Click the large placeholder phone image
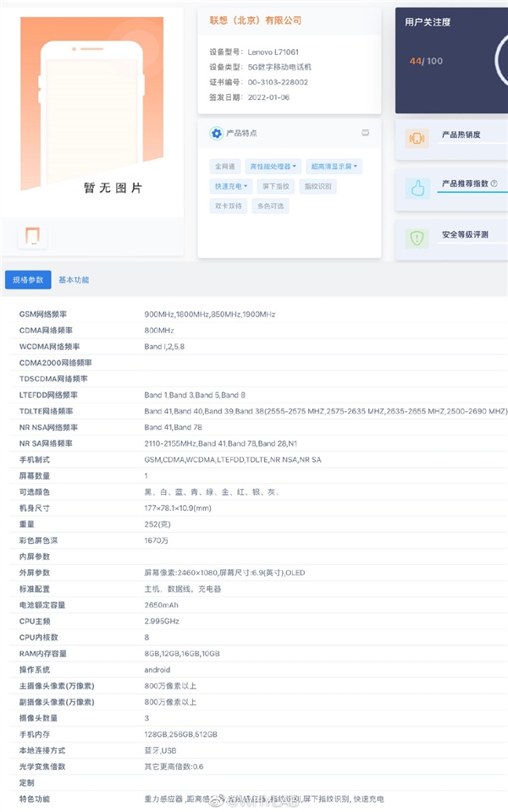The height and width of the screenshot is (812, 508). point(91,103)
